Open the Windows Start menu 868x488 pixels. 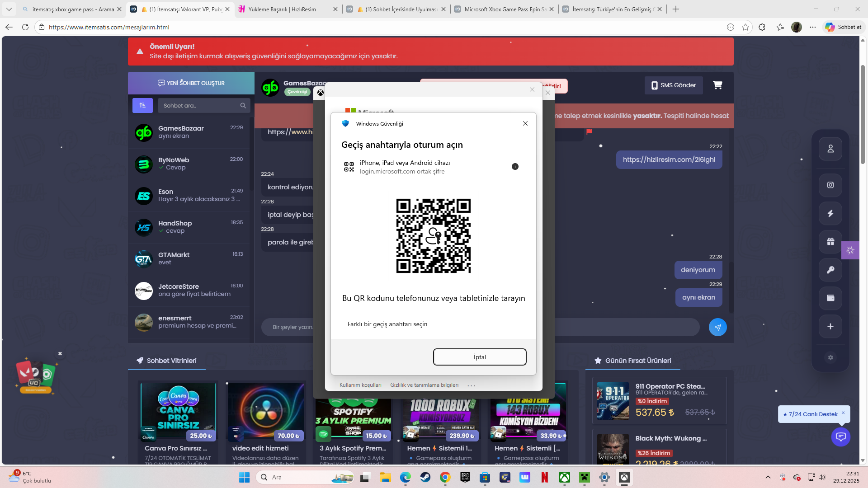pos(244,477)
